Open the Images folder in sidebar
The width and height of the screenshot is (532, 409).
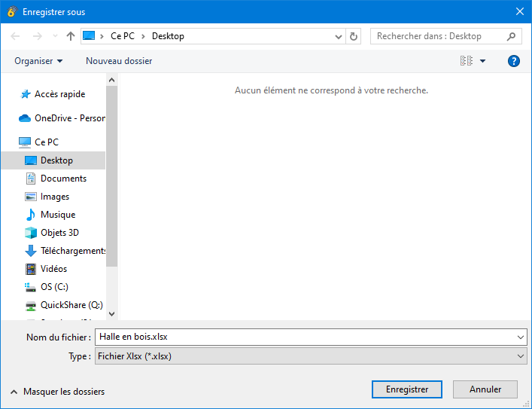click(55, 197)
